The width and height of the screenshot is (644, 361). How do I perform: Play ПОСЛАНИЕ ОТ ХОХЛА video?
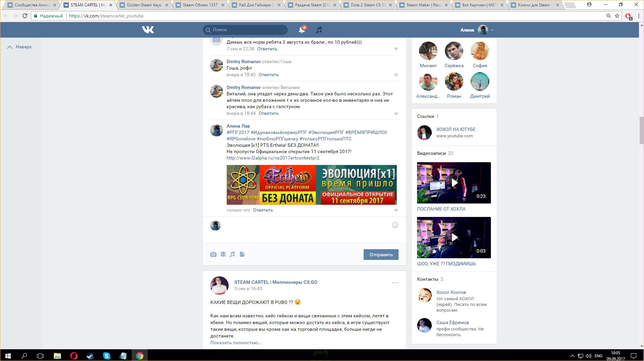pyautogui.click(x=454, y=183)
